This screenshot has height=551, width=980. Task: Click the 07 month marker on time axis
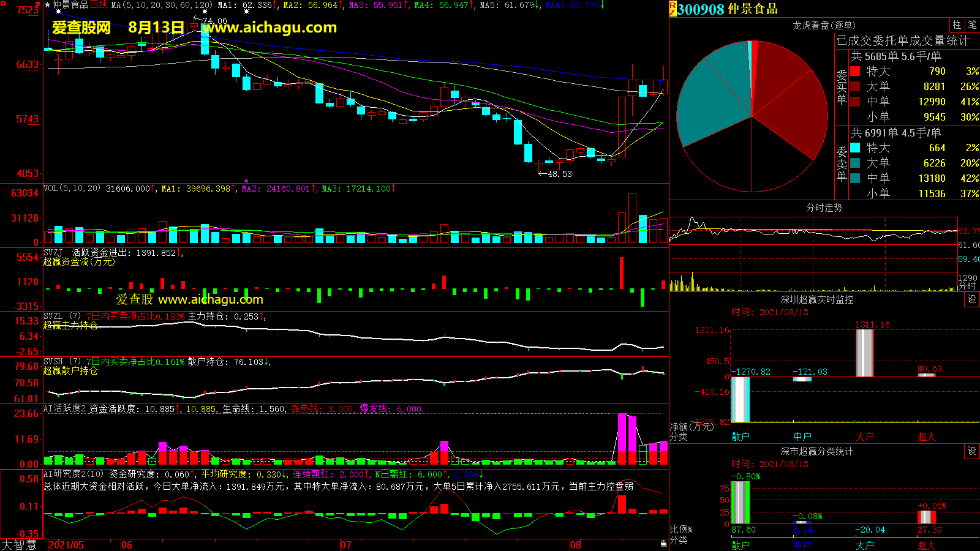pos(346,545)
